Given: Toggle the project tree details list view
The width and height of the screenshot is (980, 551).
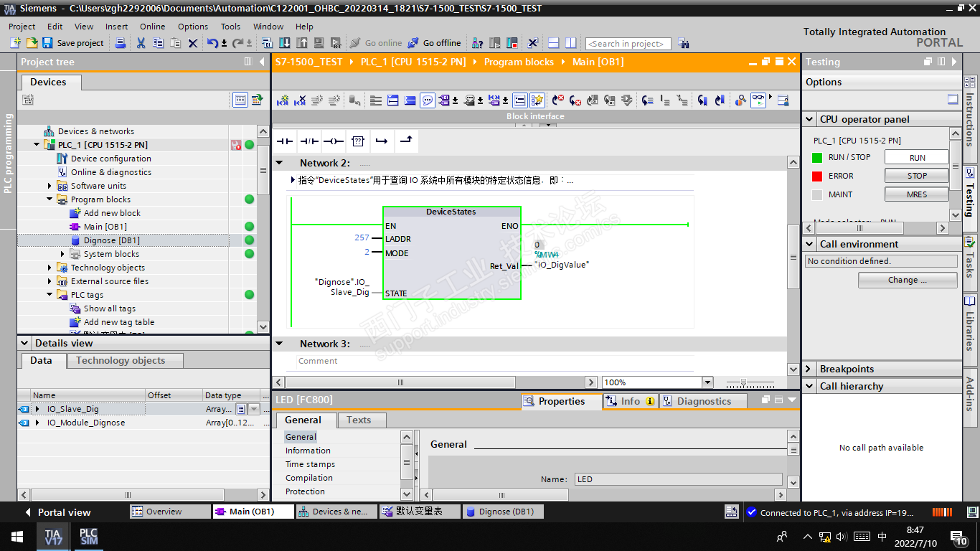Looking at the screenshot, I should (240, 100).
